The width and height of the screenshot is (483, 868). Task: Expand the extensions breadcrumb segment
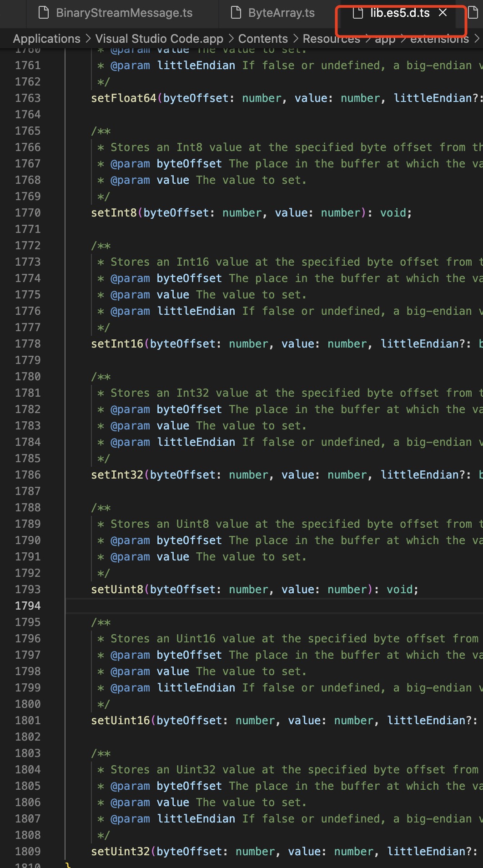tap(439, 39)
